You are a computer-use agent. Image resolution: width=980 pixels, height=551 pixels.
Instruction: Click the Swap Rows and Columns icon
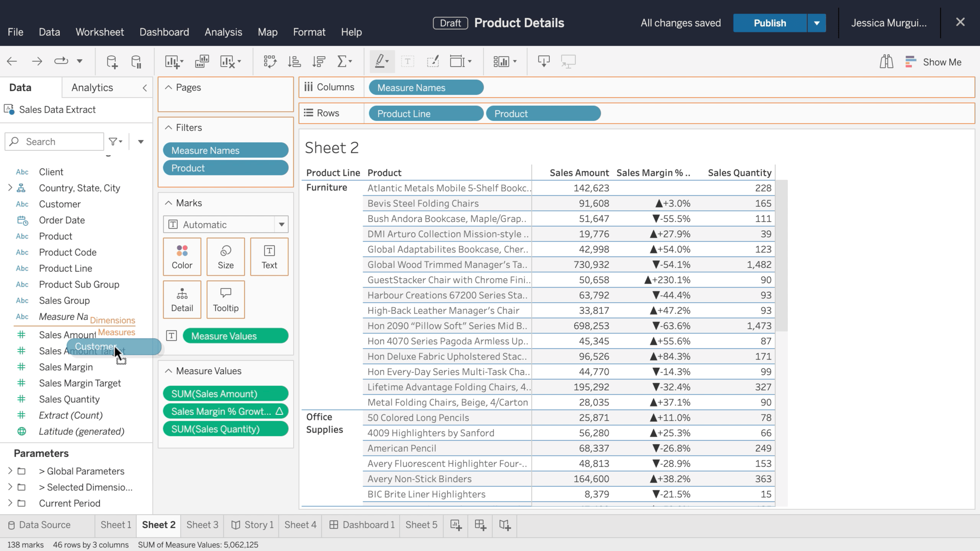click(269, 62)
